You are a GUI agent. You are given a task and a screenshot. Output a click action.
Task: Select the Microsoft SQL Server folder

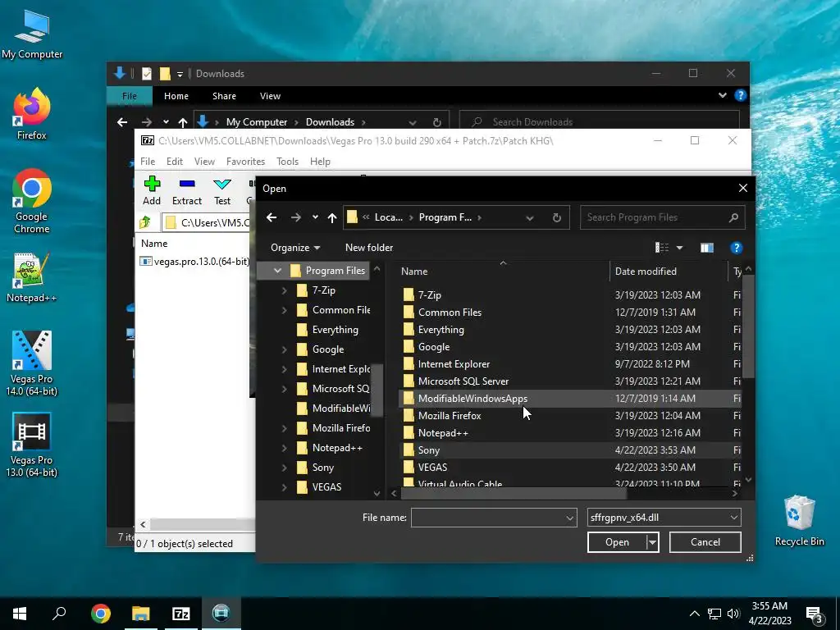coord(568,381)
